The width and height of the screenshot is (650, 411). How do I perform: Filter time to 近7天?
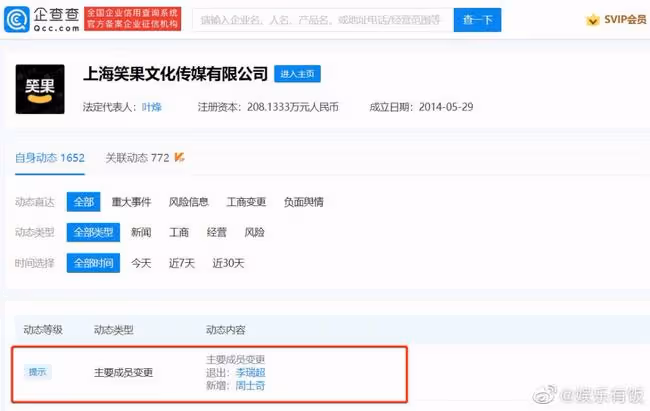182,263
